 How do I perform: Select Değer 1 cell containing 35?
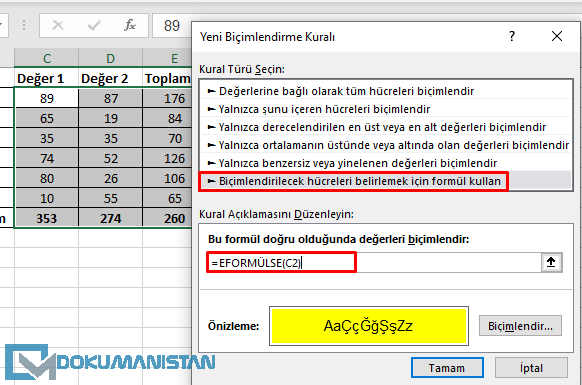[x=47, y=138]
